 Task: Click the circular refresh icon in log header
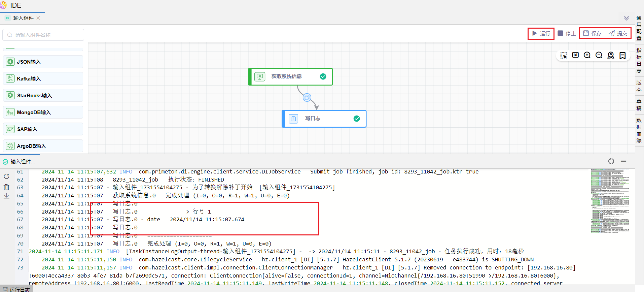pos(611,161)
